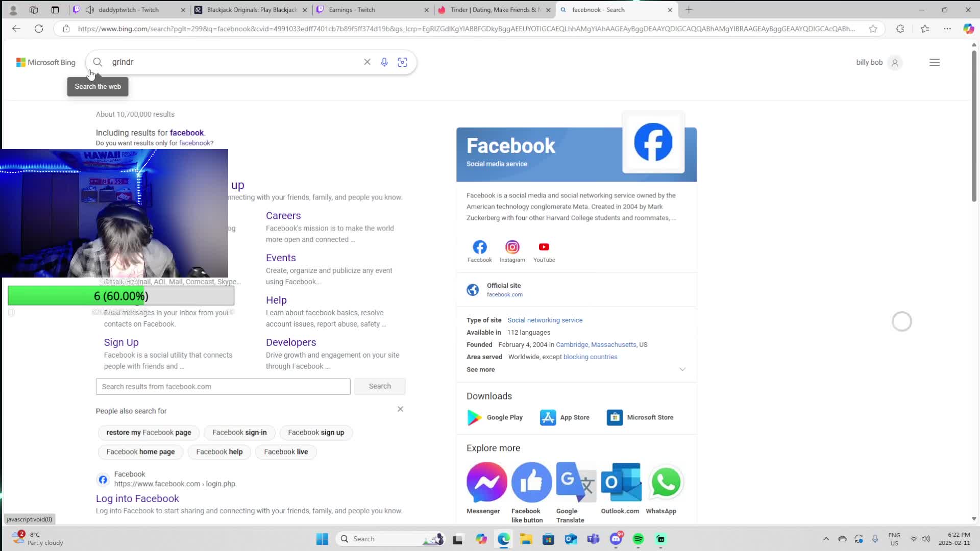Screen dimensions: 980x551
Task: Click the facebook.com site search field
Action: click(223, 387)
